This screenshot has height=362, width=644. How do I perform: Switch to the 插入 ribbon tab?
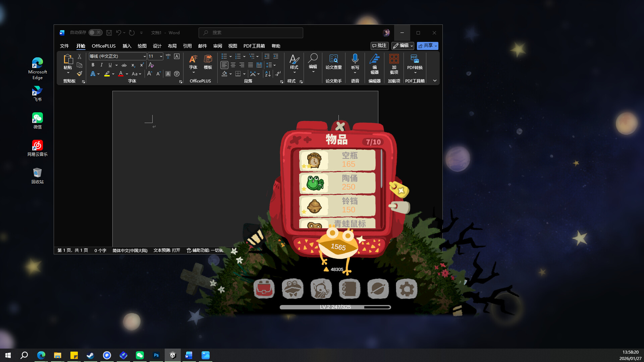click(x=126, y=46)
